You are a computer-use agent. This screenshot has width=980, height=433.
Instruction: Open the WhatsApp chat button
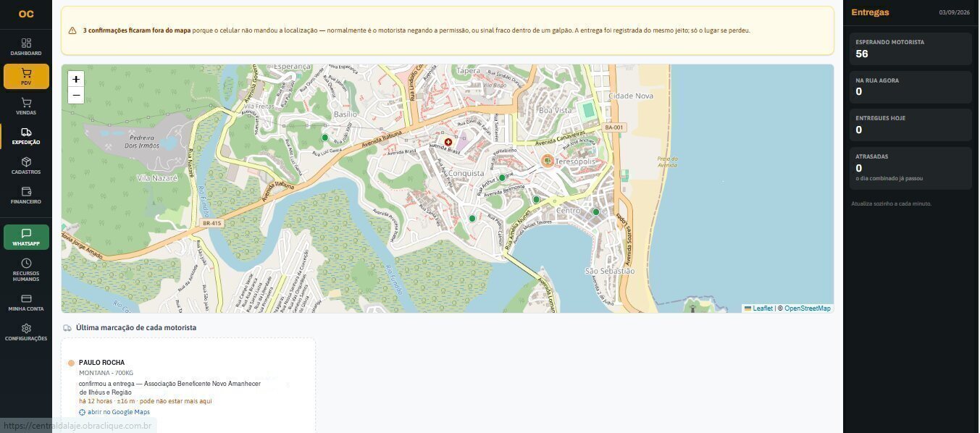coord(26,237)
